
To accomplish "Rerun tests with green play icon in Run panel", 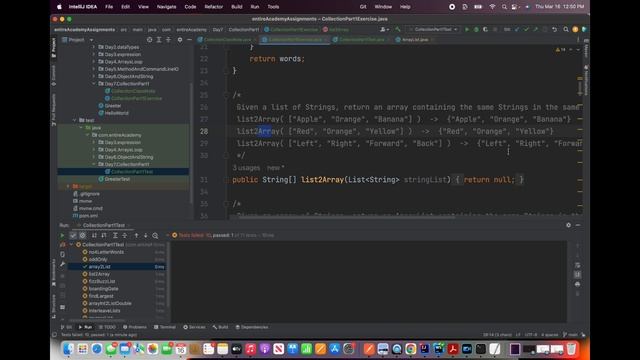I will pos(62,236).
